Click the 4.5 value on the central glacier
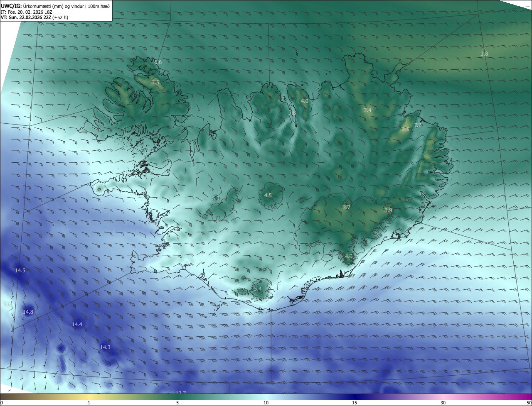The image size is (532, 406). pyautogui.click(x=268, y=195)
